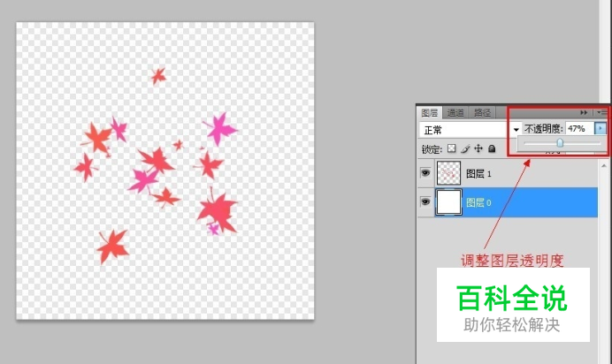Collapse panel with double-arrow icon
This screenshot has height=364, width=612.
[x=584, y=112]
